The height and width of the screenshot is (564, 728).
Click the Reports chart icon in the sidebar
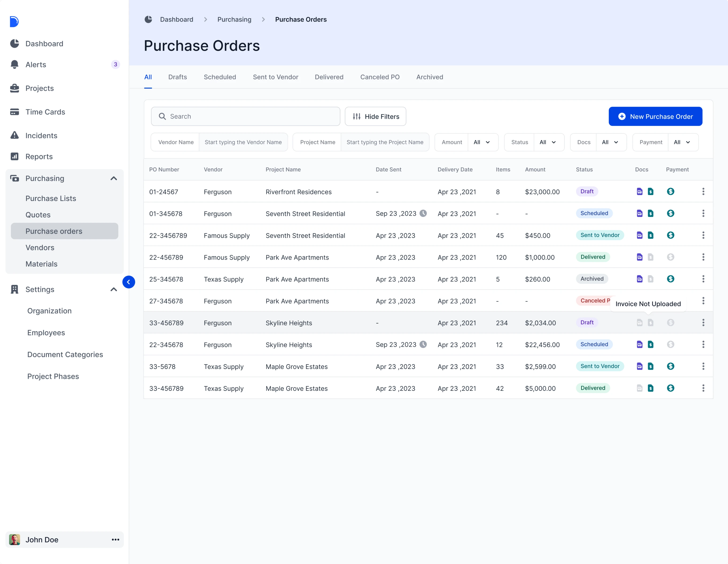[x=15, y=157]
